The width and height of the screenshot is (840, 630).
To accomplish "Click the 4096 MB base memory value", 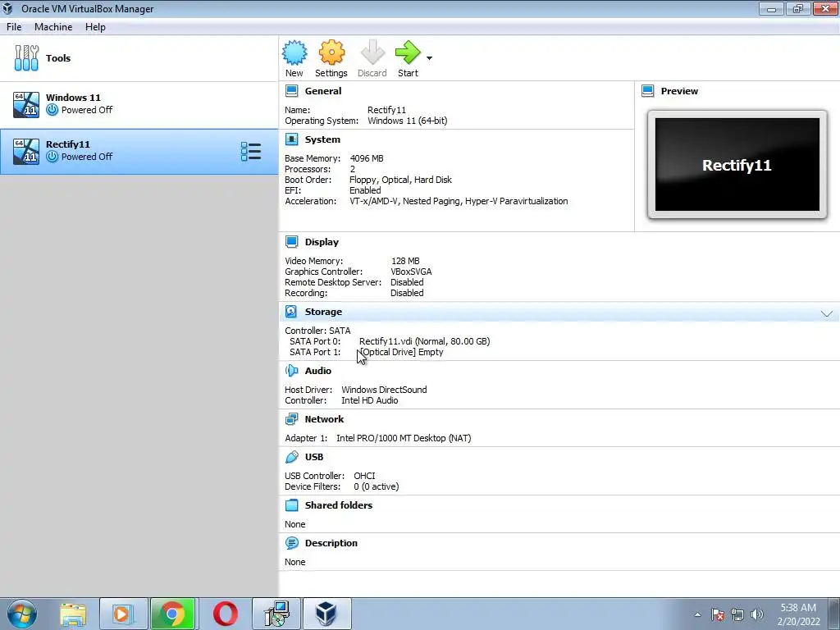I will click(x=367, y=158).
